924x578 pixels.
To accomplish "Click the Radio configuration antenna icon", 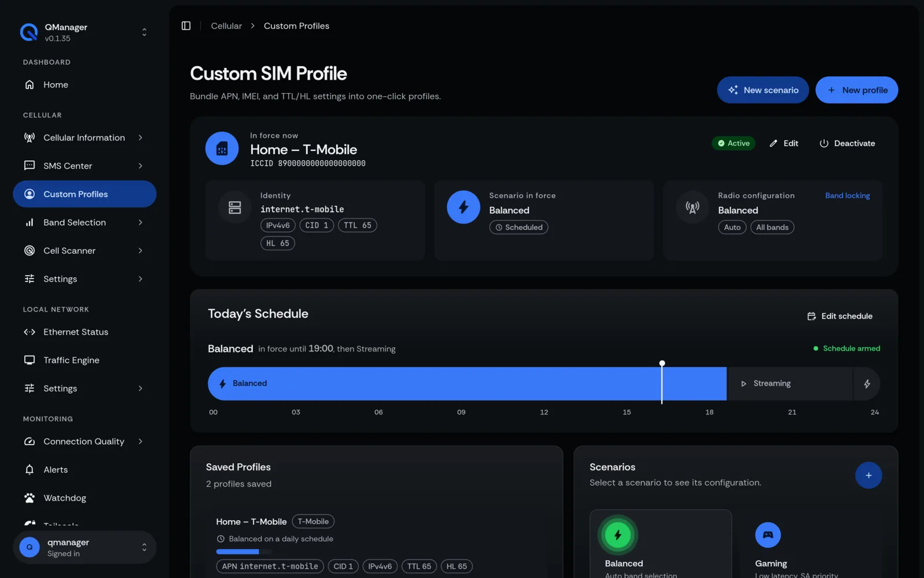I will pos(692,207).
